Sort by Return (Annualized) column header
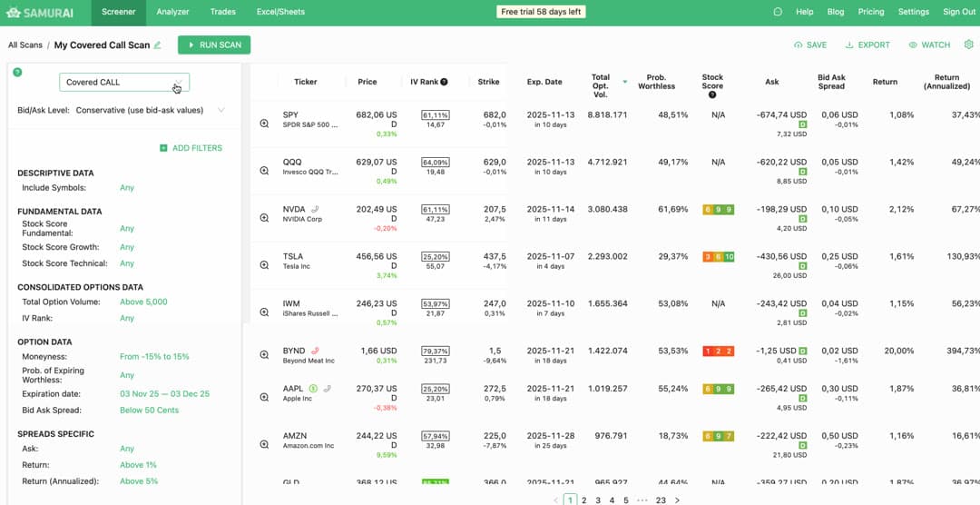The image size is (980, 505). (x=946, y=82)
